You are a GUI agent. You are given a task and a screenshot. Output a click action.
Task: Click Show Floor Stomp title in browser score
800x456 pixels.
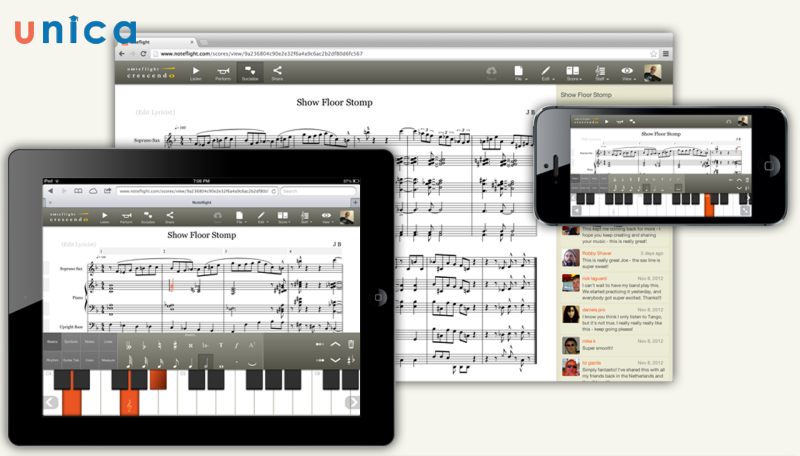[335, 102]
